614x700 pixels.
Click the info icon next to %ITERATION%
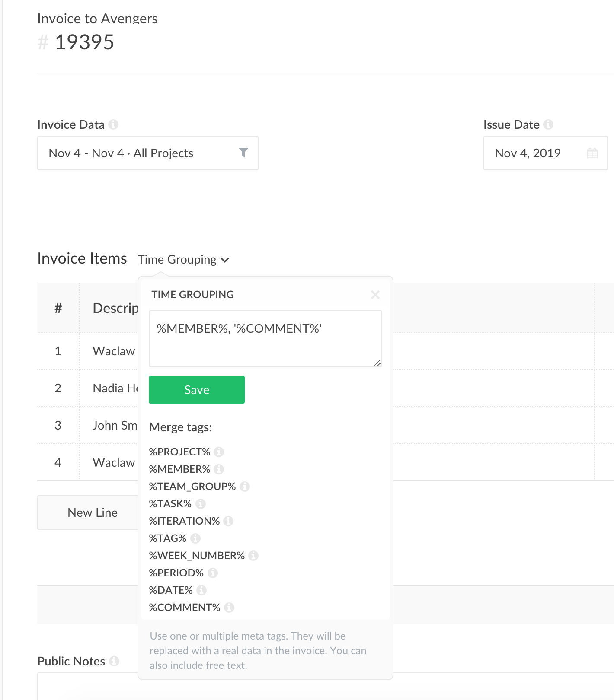point(228,521)
